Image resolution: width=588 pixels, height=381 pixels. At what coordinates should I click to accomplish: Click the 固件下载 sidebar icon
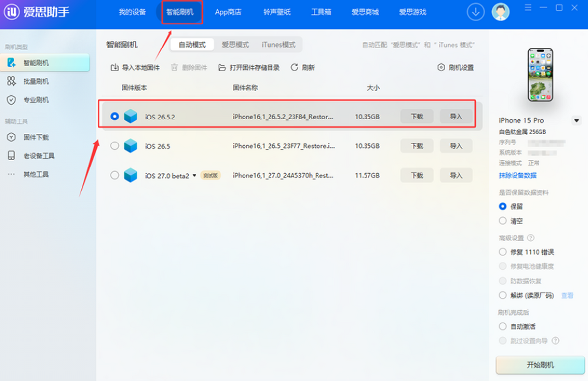click(x=11, y=137)
